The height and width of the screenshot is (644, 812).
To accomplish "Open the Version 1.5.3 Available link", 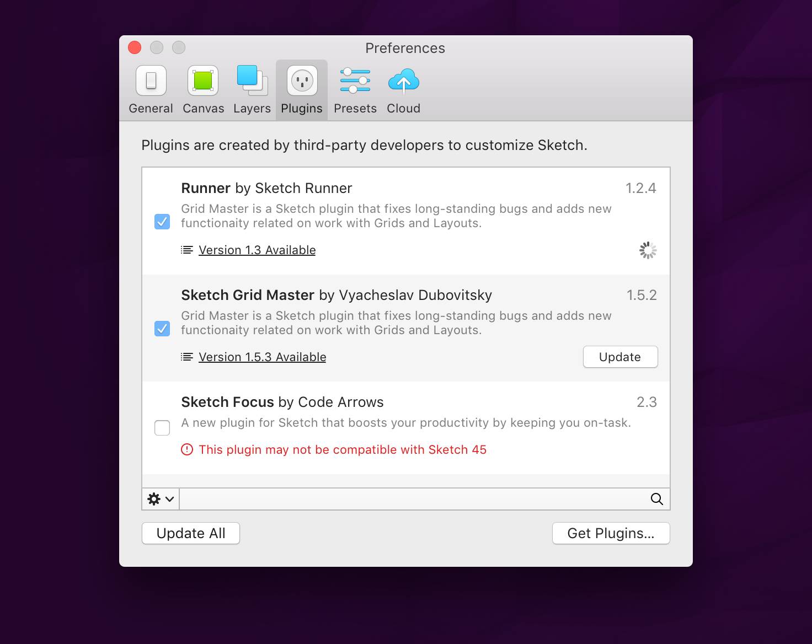I will pos(262,357).
